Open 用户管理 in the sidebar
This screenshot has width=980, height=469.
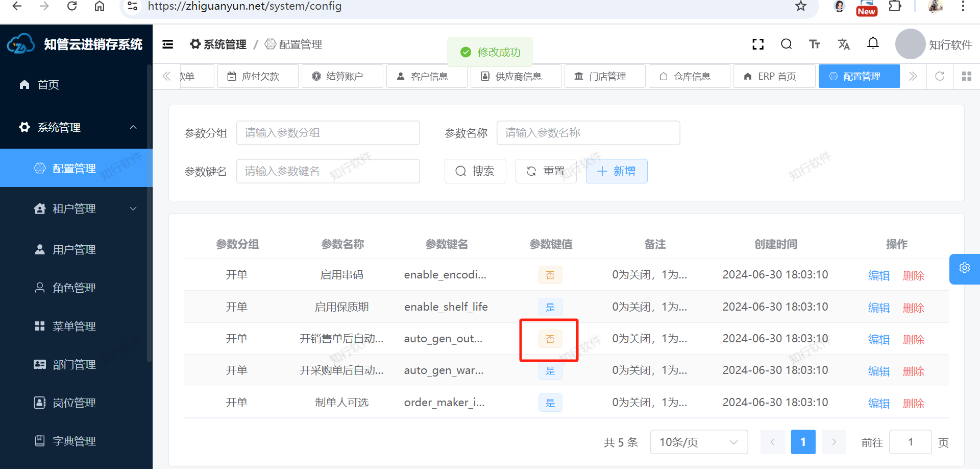pos(74,249)
